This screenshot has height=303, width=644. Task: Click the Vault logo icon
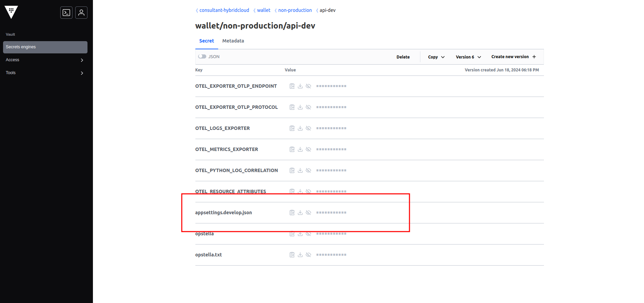(11, 12)
